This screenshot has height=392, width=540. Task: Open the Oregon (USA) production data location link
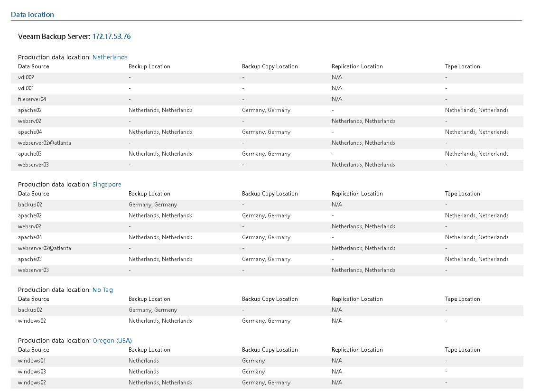coord(112,340)
